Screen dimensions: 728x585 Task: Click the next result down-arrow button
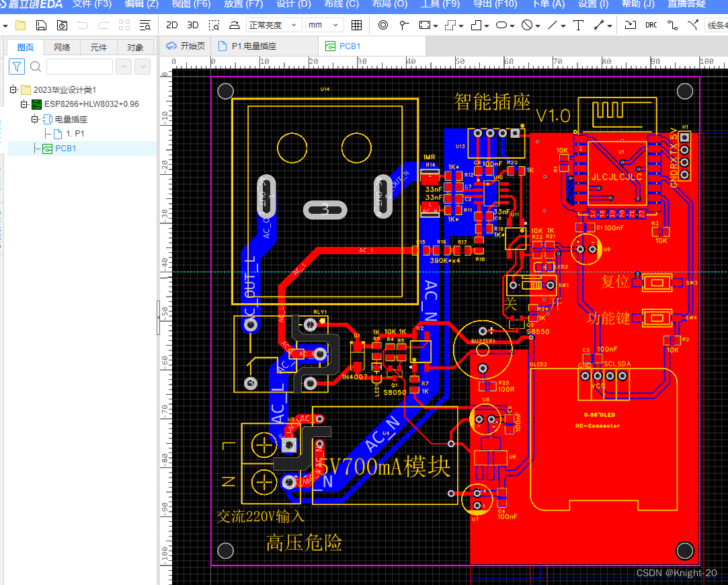coord(143,67)
